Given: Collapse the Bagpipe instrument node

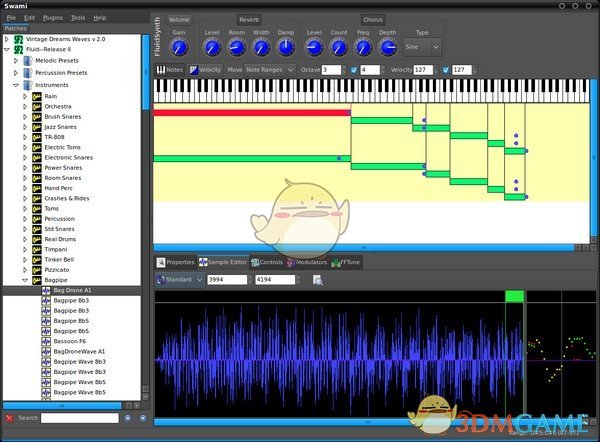Looking at the screenshot, I should pyautogui.click(x=25, y=280).
